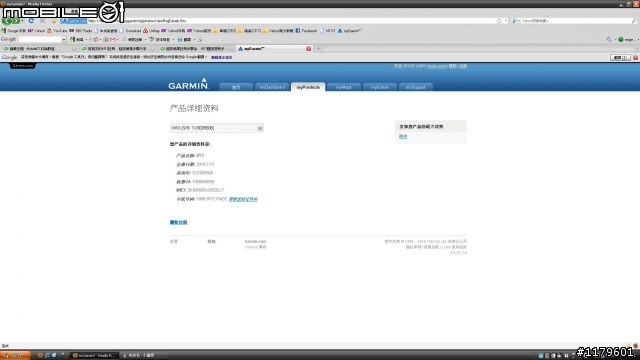Viewport: 640px width, 360px height.
Task: Open the back/forward history dropdown arrow
Action: (22, 20)
